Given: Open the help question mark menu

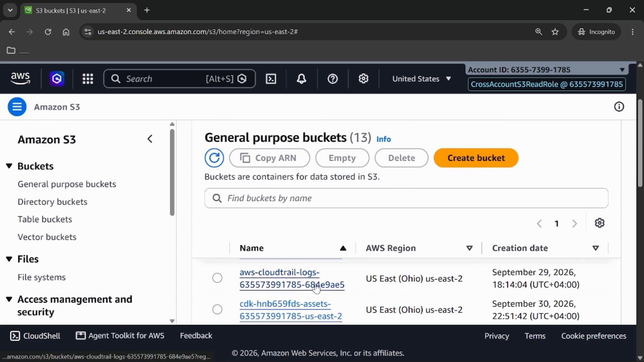Looking at the screenshot, I should 333,79.
